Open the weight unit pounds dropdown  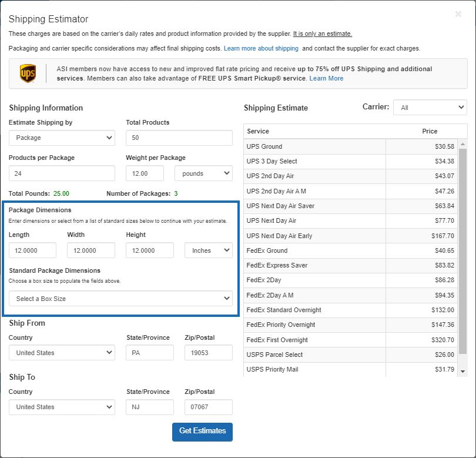point(204,173)
